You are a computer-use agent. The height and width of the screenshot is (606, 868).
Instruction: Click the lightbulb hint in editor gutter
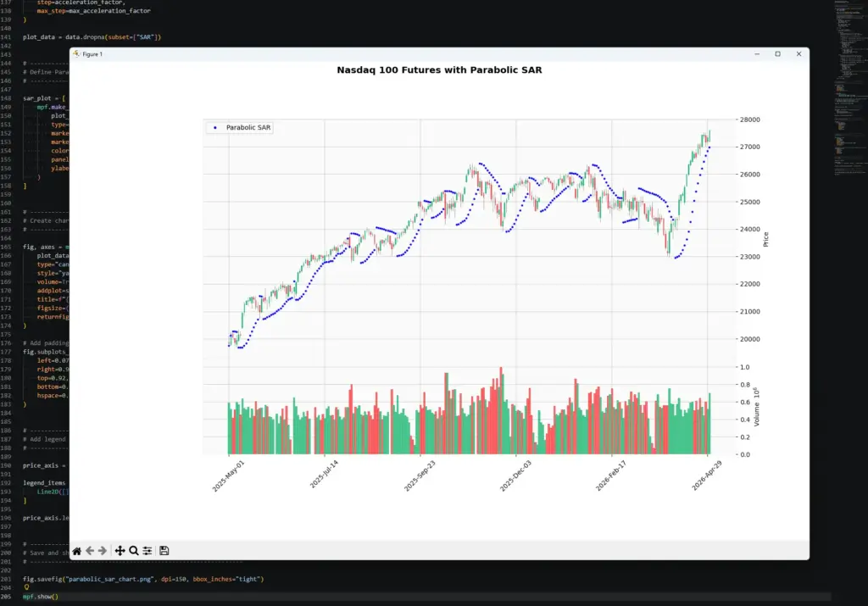click(26, 587)
